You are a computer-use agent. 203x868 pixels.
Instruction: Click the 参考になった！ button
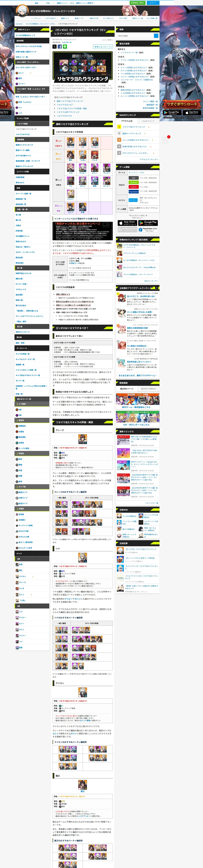click(103, 47)
